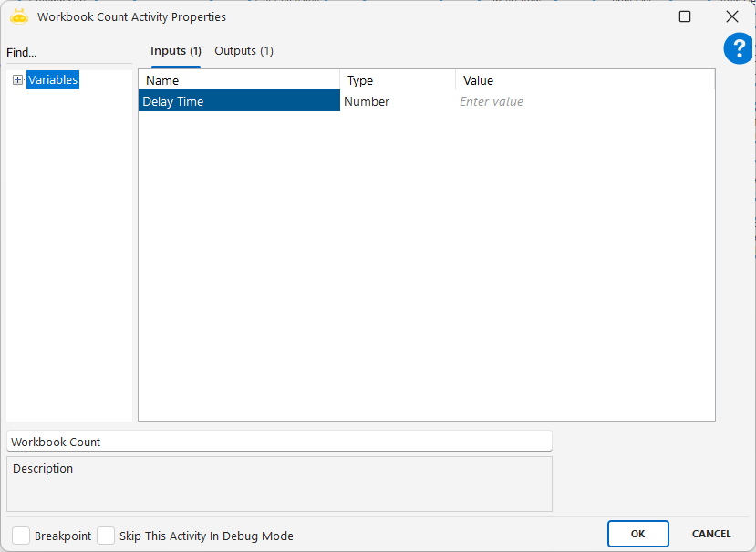The image size is (756, 552).
Task: Expand the Variables tree node
Action: point(17,80)
